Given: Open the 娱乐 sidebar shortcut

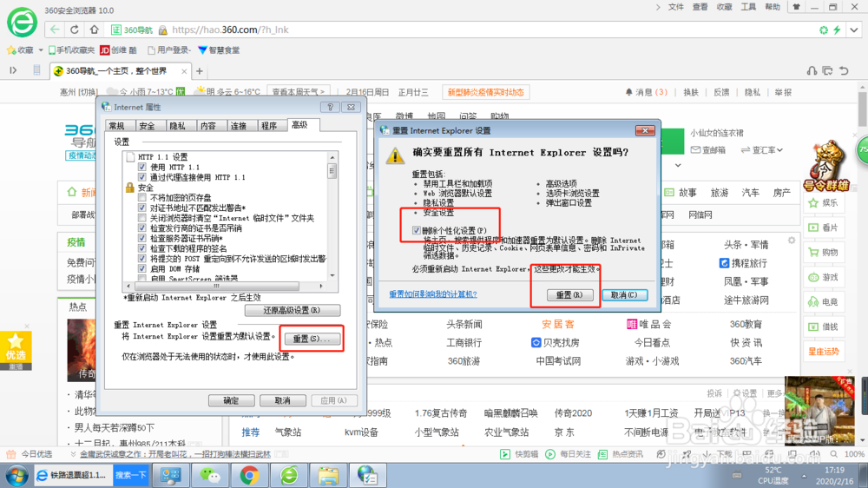Looking at the screenshot, I should tap(823, 202).
